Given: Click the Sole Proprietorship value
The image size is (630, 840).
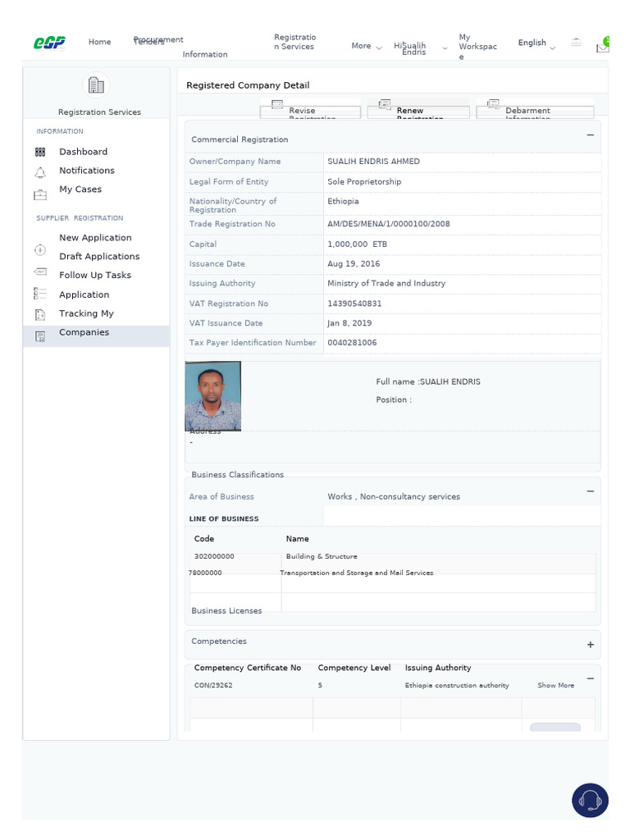Looking at the screenshot, I should pyautogui.click(x=364, y=181).
